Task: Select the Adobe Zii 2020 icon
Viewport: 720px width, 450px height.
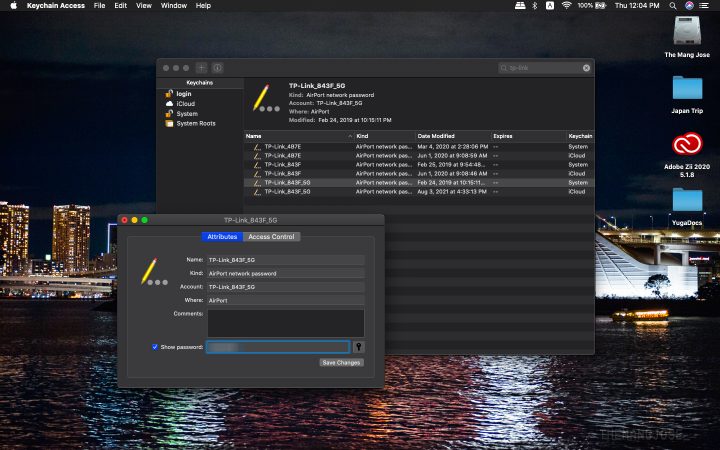Action: pos(687,144)
